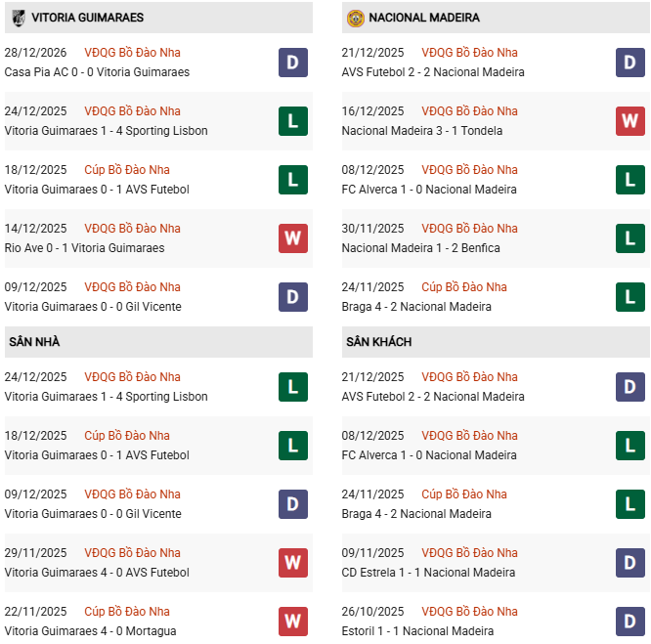Click the L badge for Nacional Madeira–Benfica
The width and height of the screenshot is (651, 644).
tap(630, 238)
